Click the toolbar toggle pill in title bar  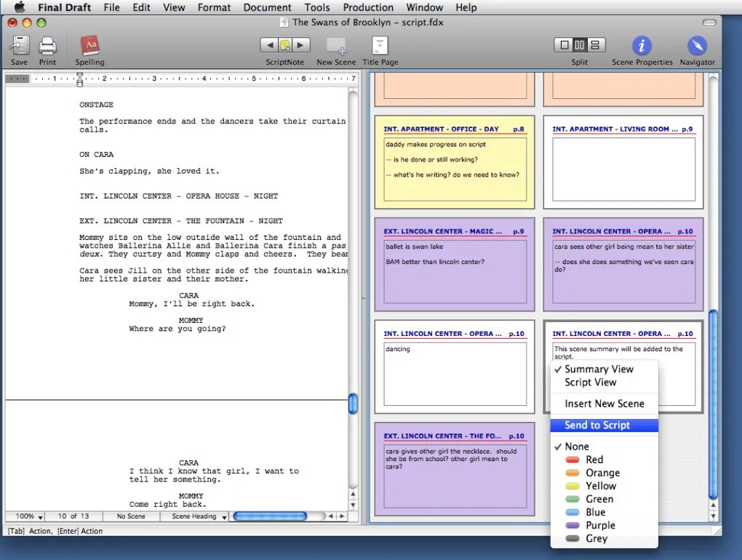point(709,23)
